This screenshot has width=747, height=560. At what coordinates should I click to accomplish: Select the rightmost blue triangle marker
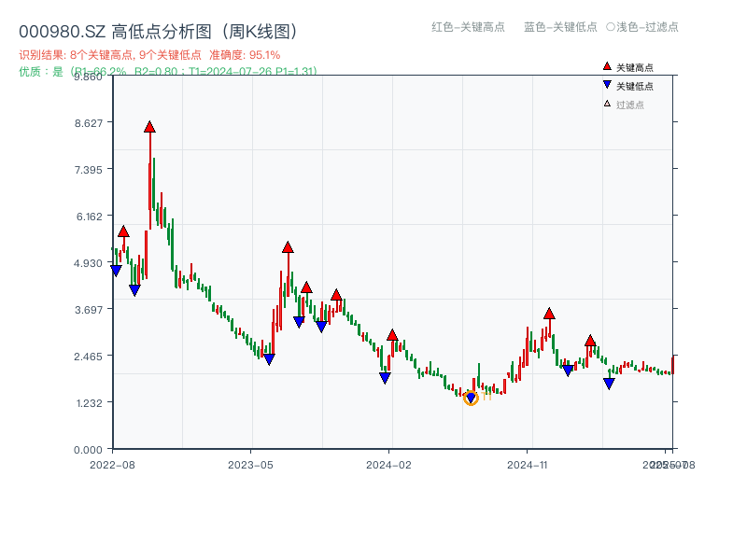pos(609,383)
